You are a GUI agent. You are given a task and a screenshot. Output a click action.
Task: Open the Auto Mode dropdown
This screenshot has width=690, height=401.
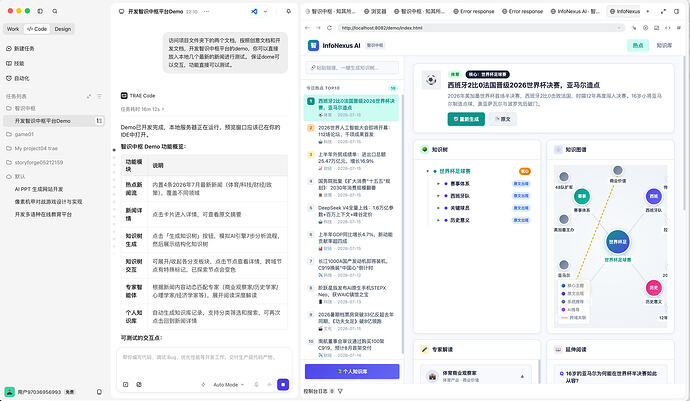pos(228,385)
